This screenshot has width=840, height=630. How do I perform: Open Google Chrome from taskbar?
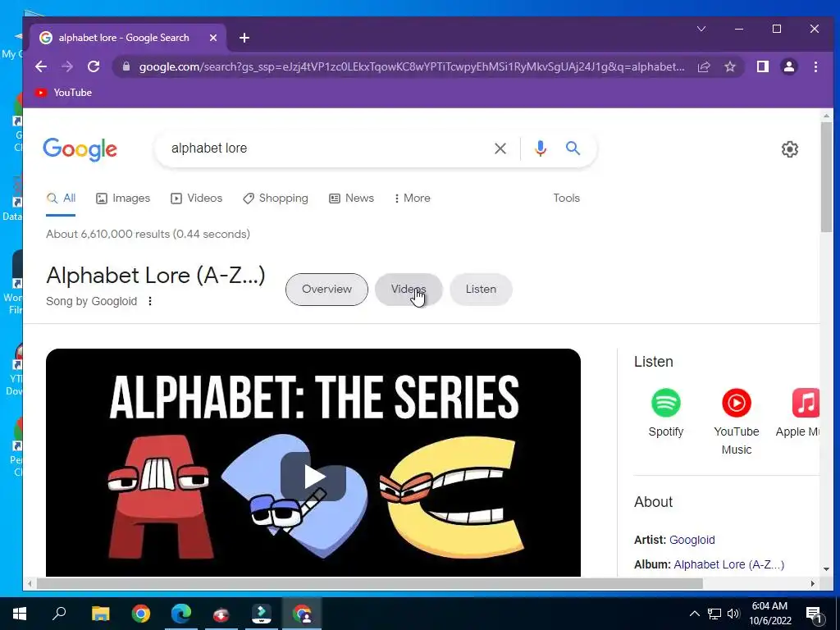tap(141, 614)
